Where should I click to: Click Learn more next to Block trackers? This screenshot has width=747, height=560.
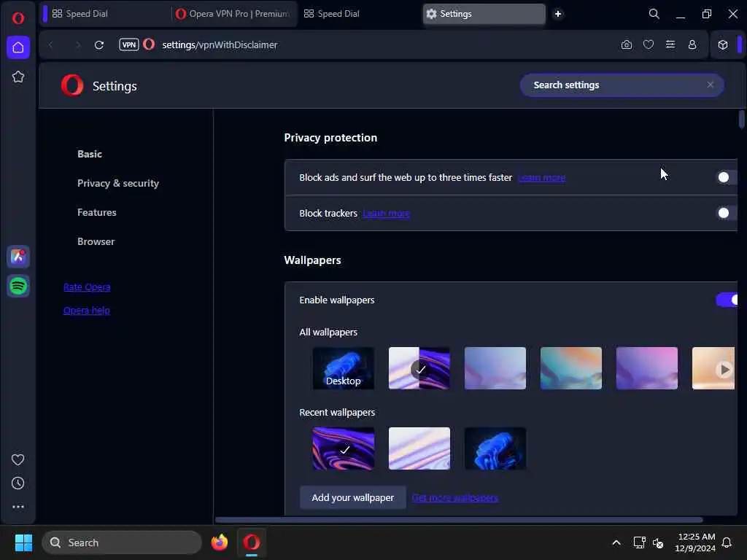[387, 214]
